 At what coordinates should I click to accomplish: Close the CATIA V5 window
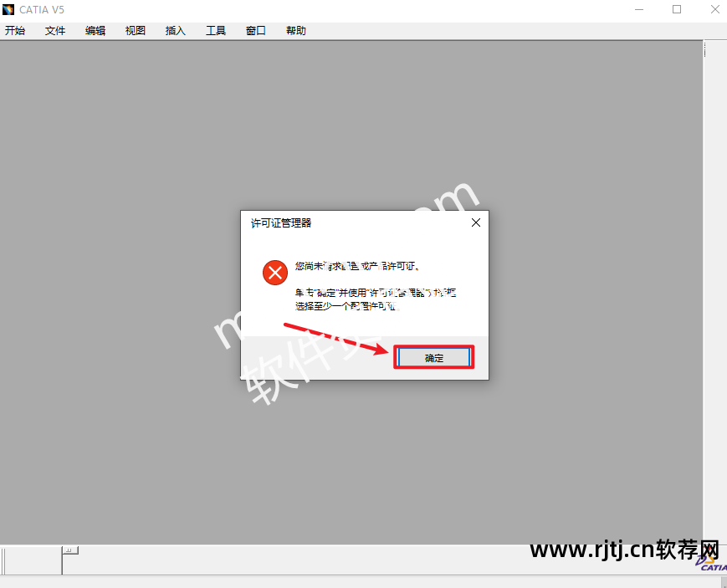click(x=715, y=9)
